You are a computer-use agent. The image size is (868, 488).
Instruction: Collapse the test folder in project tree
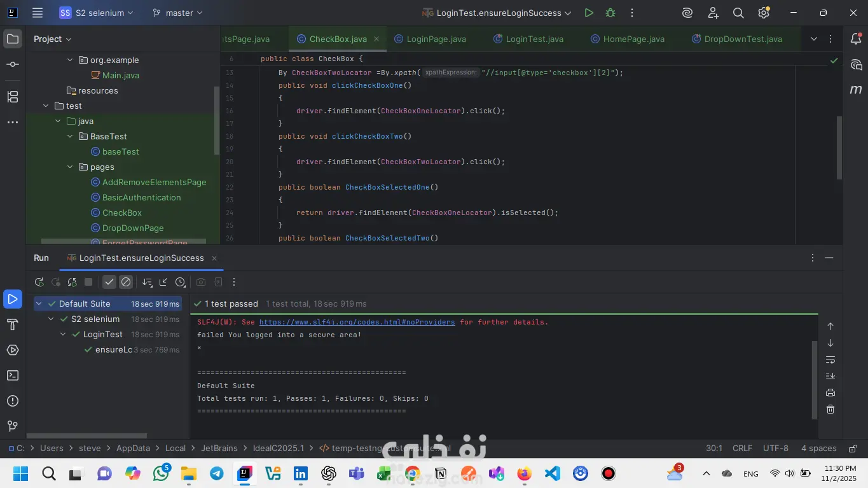pyautogui.click(x=46, y=106)
